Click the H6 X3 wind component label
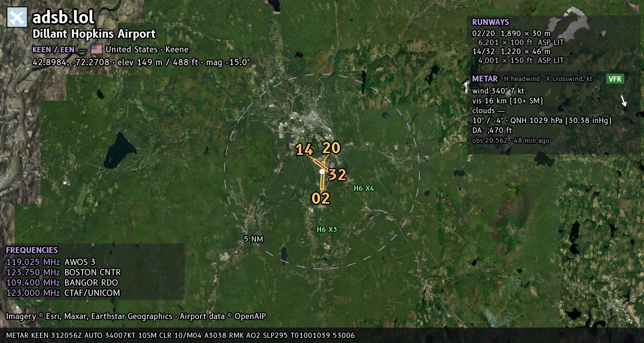644x343 pixels. tap(327, 229)
